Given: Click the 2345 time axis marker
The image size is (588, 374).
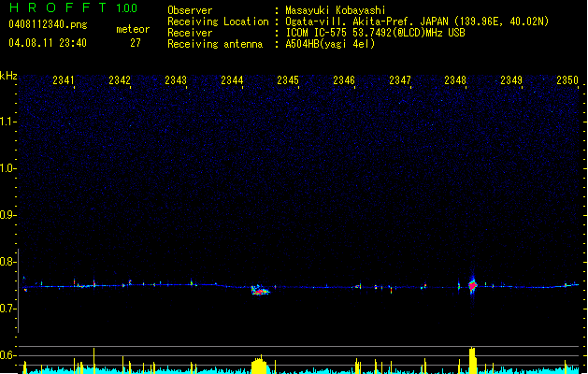Looking at the screenshot, I should (288, 80).
